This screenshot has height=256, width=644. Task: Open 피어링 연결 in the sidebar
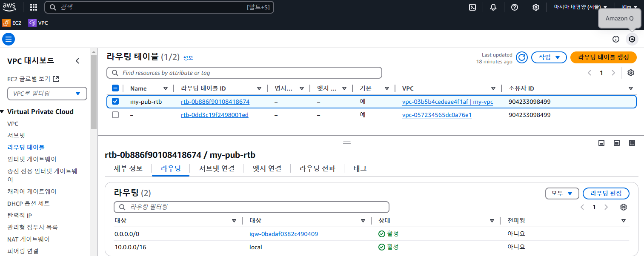click(23, 251)
